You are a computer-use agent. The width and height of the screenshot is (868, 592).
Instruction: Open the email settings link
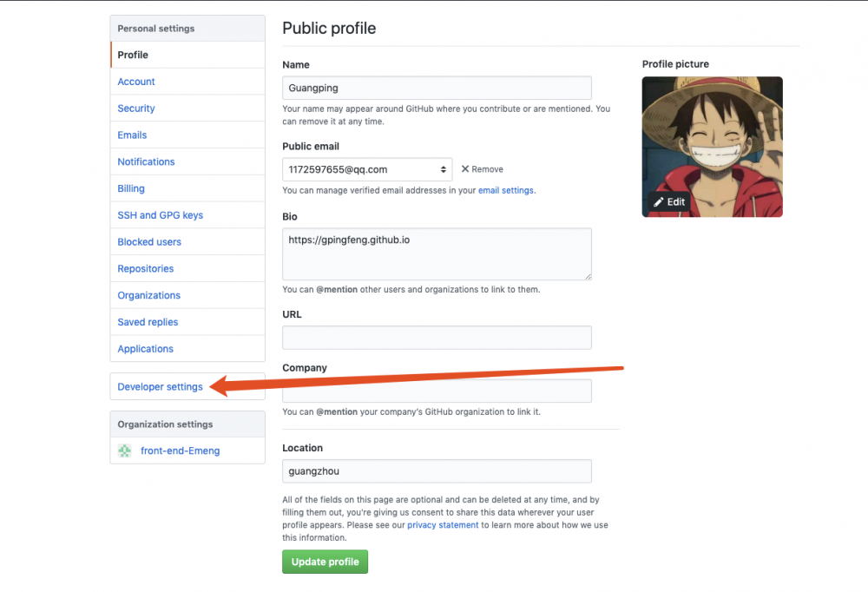[506, 190]
